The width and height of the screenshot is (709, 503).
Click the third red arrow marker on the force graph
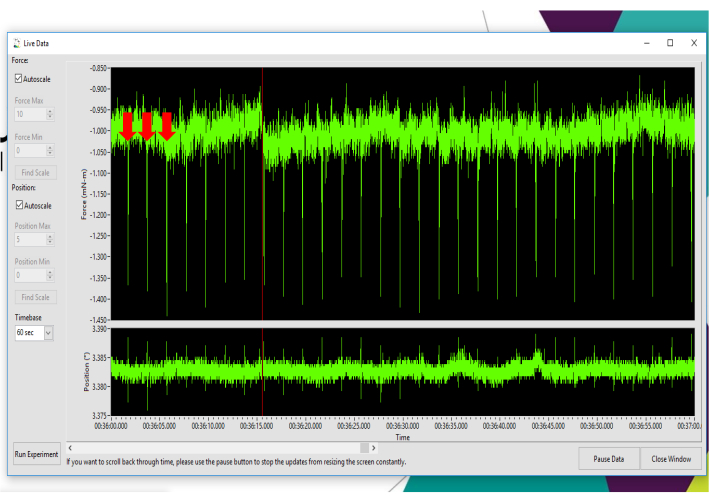click(167, 126)
